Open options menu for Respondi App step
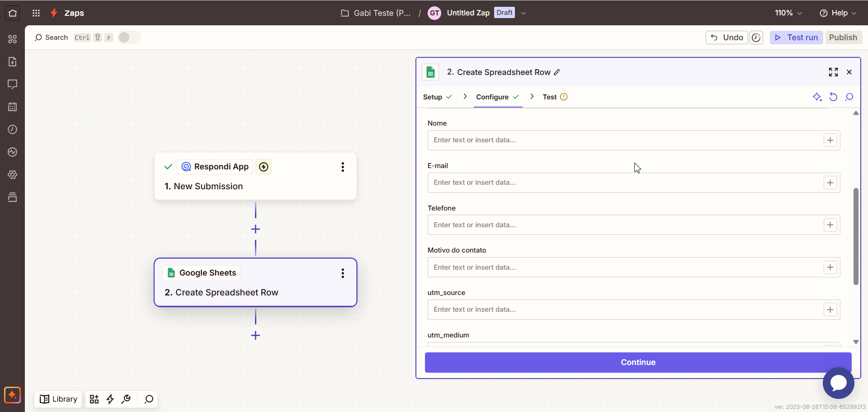The image size is (868, 412). click(343, 167)
